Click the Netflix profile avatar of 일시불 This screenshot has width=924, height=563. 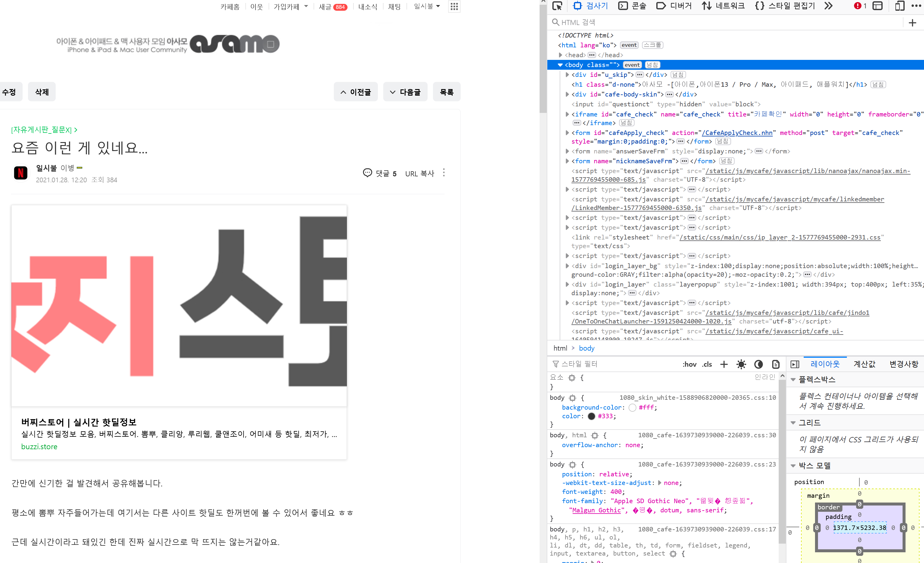(x=20, y=173)
